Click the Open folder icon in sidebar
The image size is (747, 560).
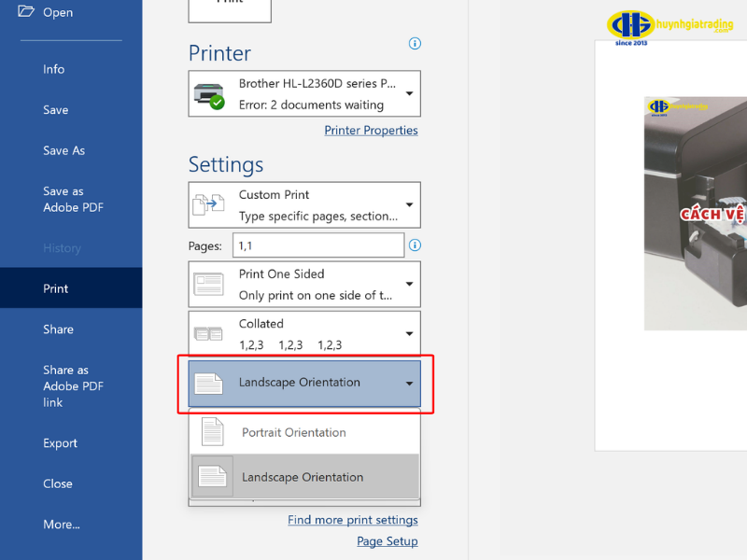tap(25, 12)
